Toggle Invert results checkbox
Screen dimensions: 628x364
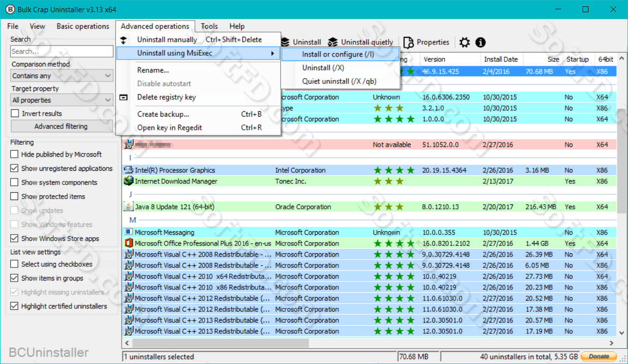(15, 113)
